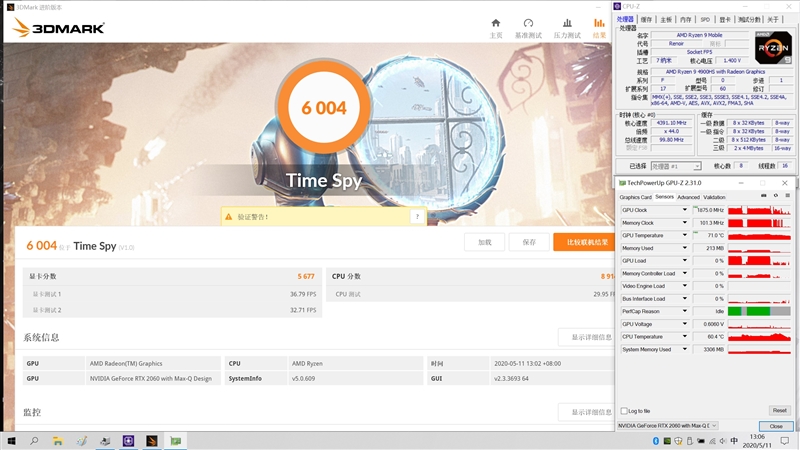
Task: Click the CPU Temperature history graph
Action: [759, 337]
